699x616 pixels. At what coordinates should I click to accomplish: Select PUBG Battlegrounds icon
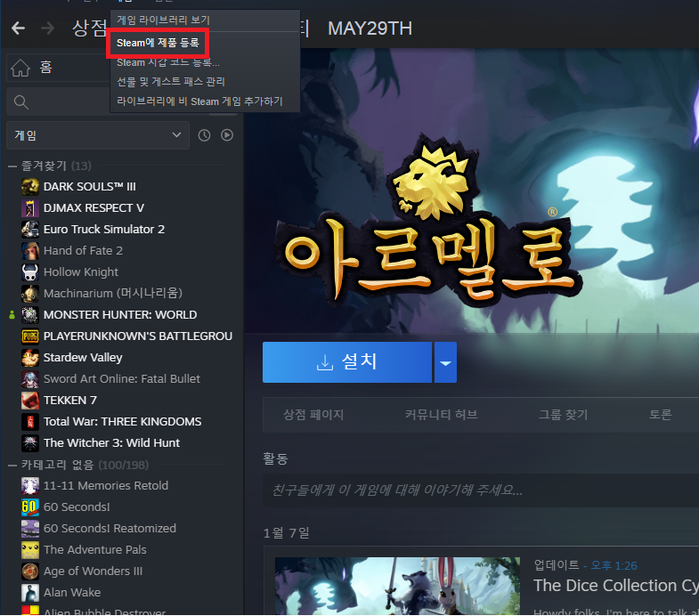point(30,336)
